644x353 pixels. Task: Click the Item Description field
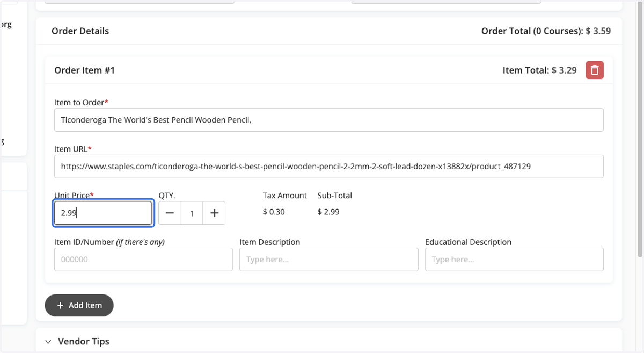328,260
